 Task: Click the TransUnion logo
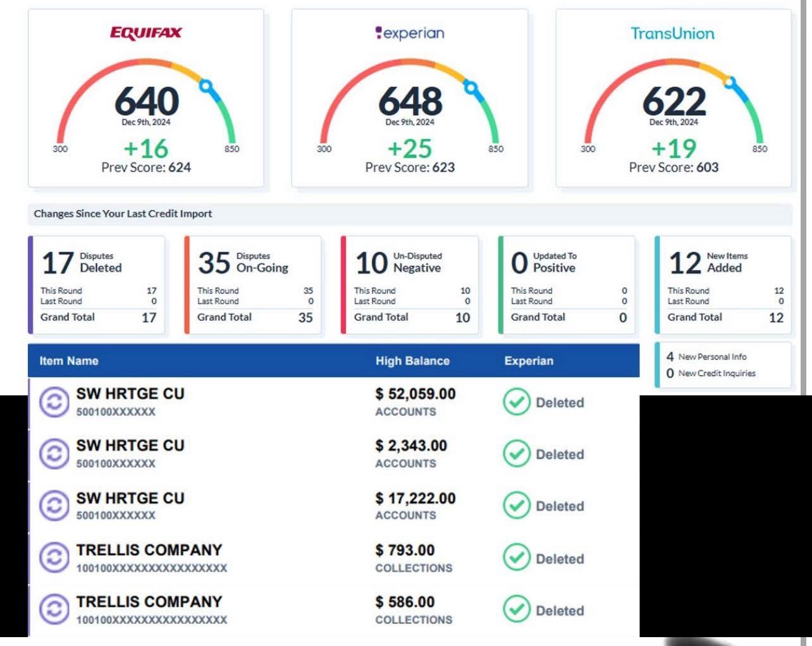673,34
